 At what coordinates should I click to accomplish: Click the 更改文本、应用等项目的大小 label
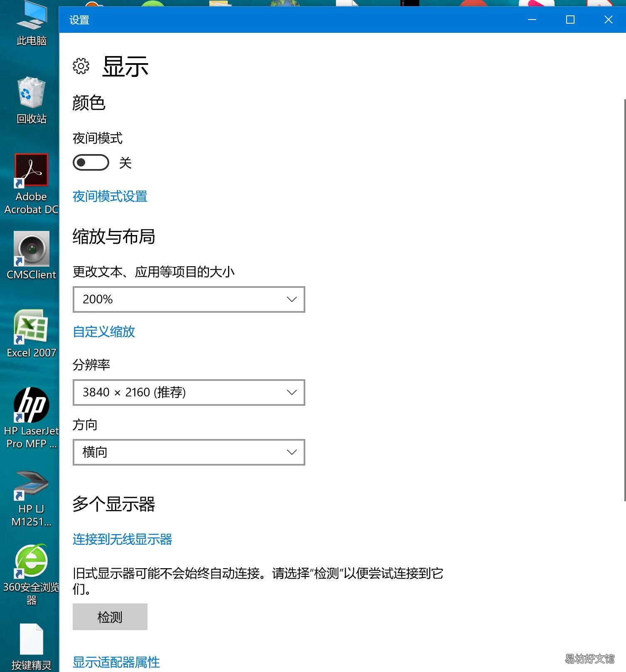coord(154,272)
